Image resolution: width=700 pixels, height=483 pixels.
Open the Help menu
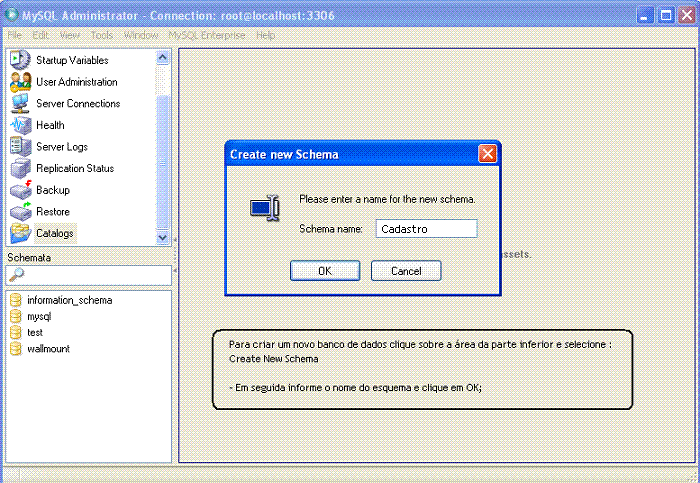[x=265, y=35]
